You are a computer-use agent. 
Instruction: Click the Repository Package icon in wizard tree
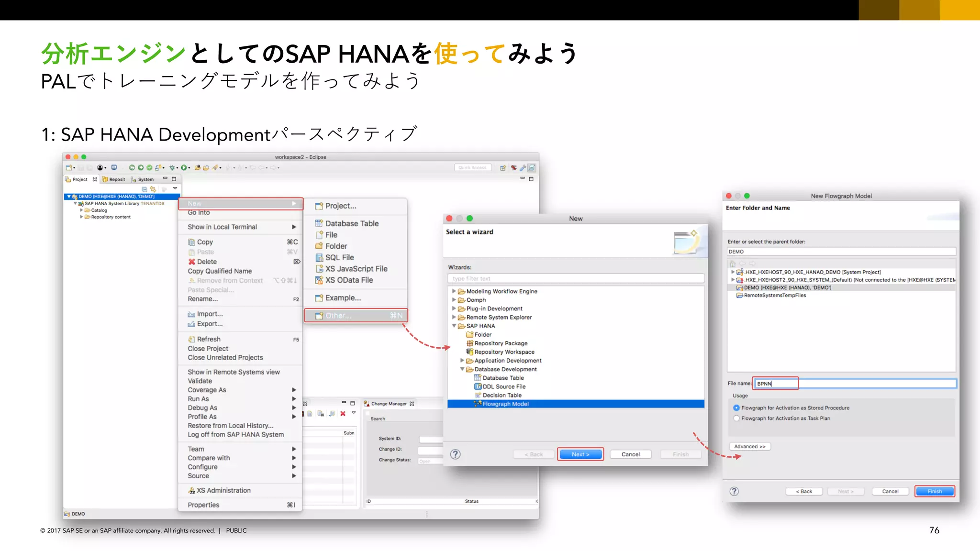point(469,343)
